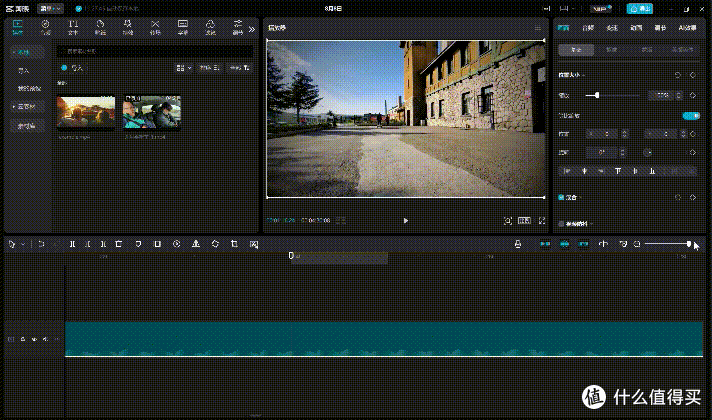Open the pointer tool selection dropdown arrow
Screen dimensions: 712x420
[23, 244]
